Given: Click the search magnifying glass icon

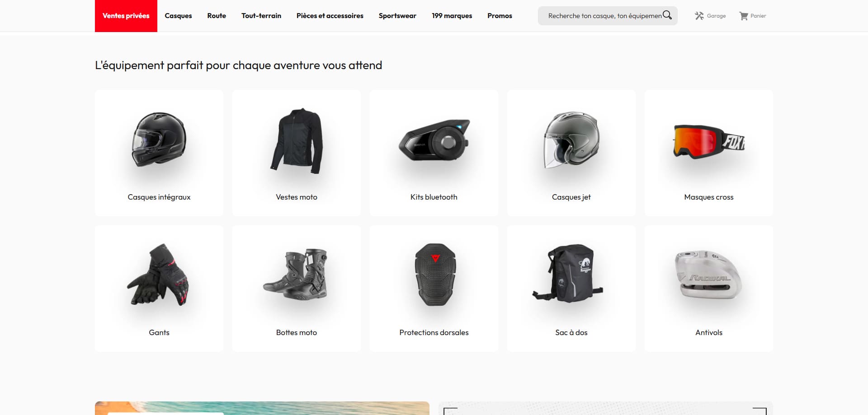Looking at the screenshot, I should click(x=667, y=15).
